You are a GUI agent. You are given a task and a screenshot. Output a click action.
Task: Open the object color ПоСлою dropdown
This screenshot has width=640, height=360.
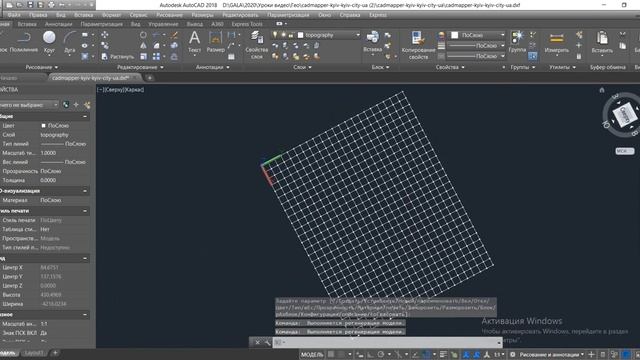click(502, 35)
